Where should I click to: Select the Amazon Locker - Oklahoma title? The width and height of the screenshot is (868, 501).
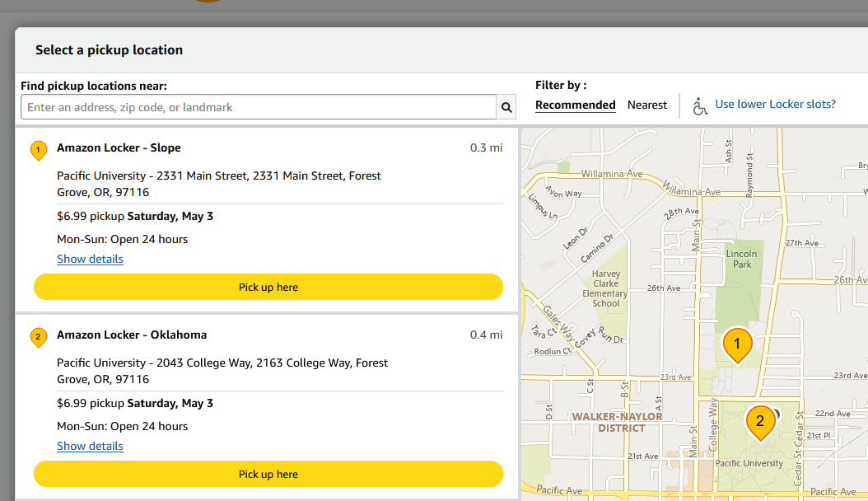pyautogui.click(x=132, y=335)
